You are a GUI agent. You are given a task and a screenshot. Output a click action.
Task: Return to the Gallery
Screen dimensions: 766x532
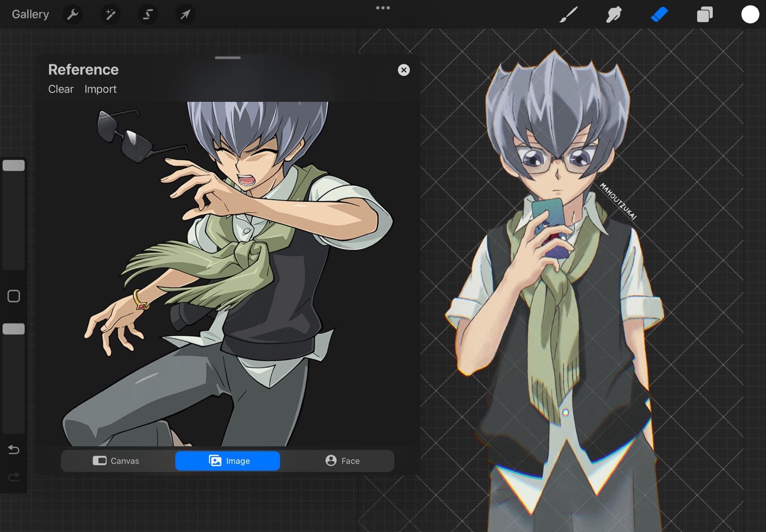pyautogui.click(x=30, y=15)
